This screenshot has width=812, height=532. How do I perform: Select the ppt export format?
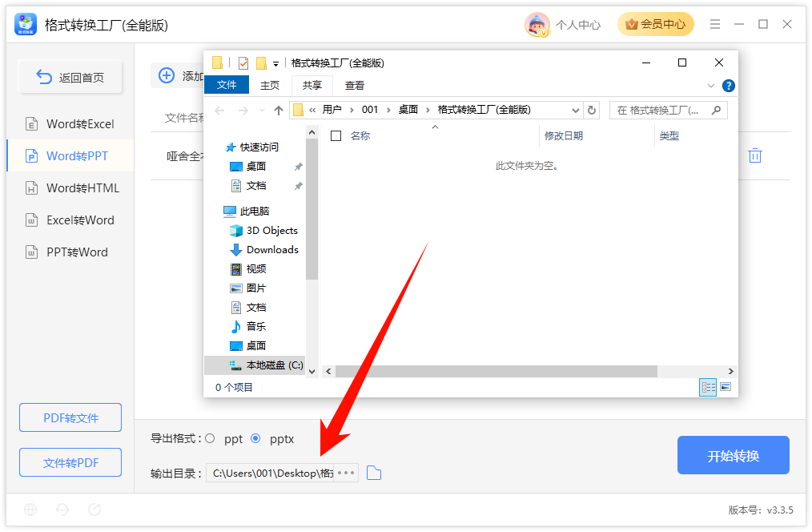pyautogui.click(x=210, y=438)
